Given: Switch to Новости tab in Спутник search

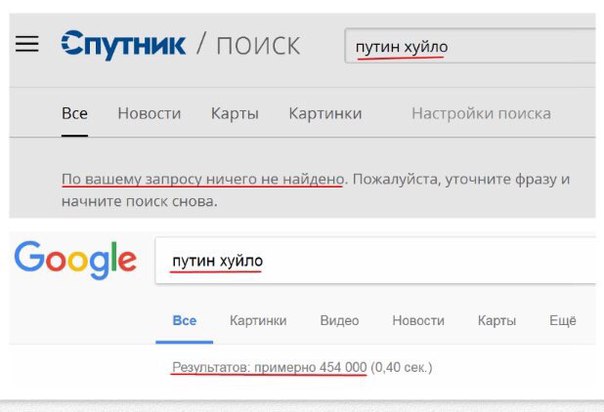Looking at the screenshot, I should 149,114.
